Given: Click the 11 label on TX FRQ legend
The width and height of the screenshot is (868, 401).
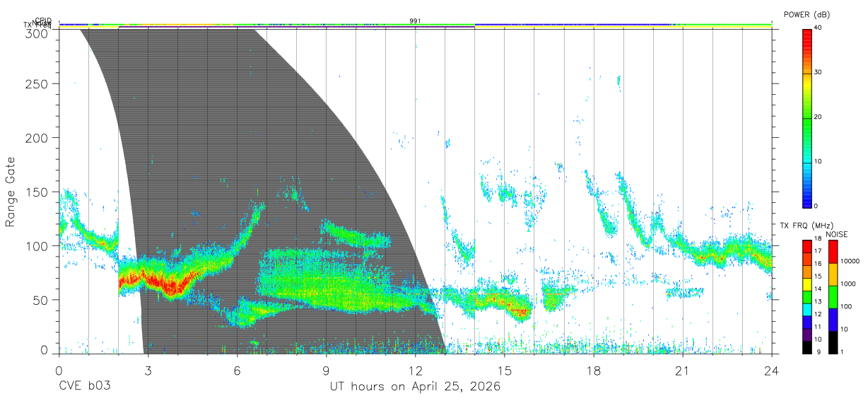Looking at the screenshot, I should (818, 327).
